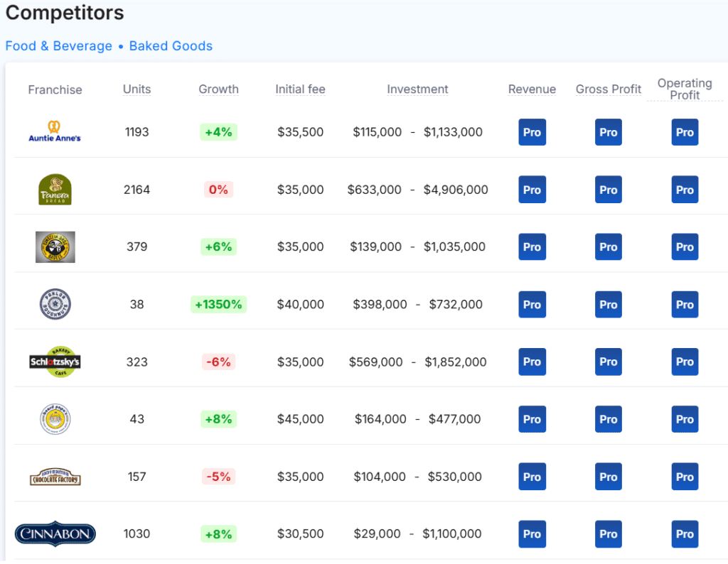The width and height of the screenshot is (728, 564).
Task: Open the Beard Papa's logo in 43 units row
Action: 55,419
